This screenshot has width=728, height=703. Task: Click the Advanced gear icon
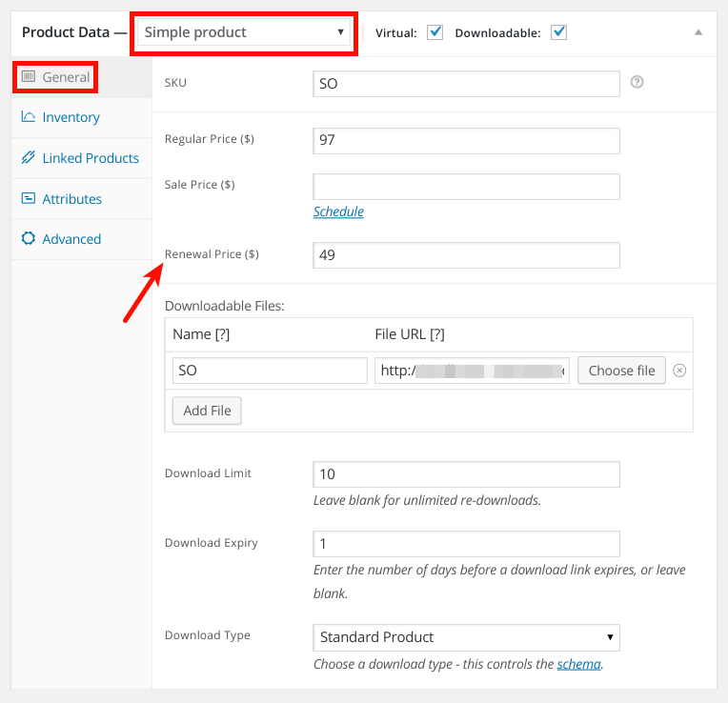click(x=28, y=239)
